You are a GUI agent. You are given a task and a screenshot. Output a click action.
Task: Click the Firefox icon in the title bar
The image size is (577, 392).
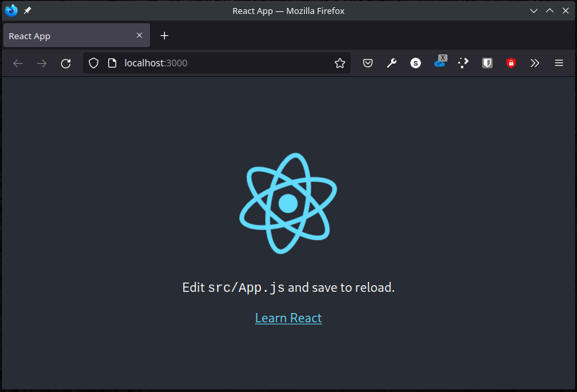point(11,11)
